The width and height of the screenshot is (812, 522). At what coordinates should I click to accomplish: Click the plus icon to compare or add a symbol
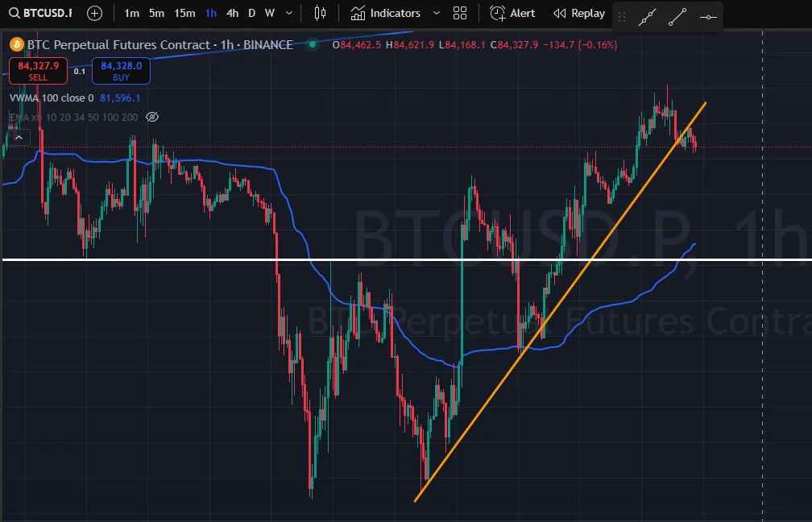(x=95, y=13)
